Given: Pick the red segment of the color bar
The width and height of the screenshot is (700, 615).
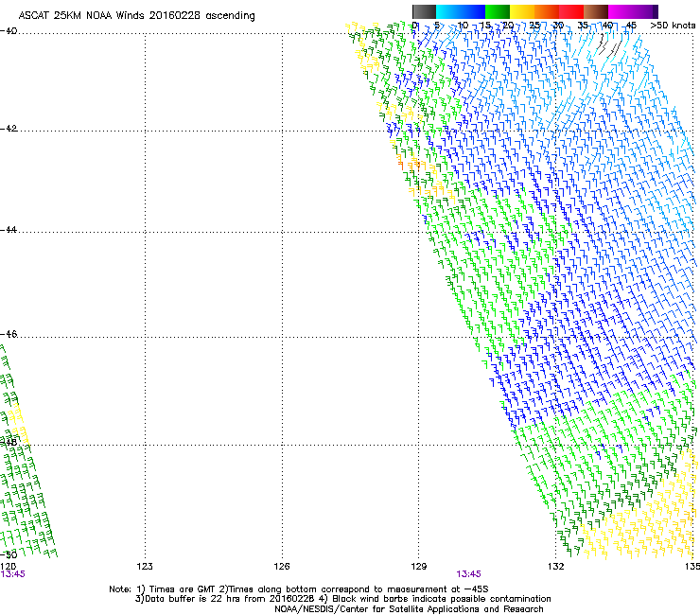Looking at the screenshot, I should coord(571,11).
